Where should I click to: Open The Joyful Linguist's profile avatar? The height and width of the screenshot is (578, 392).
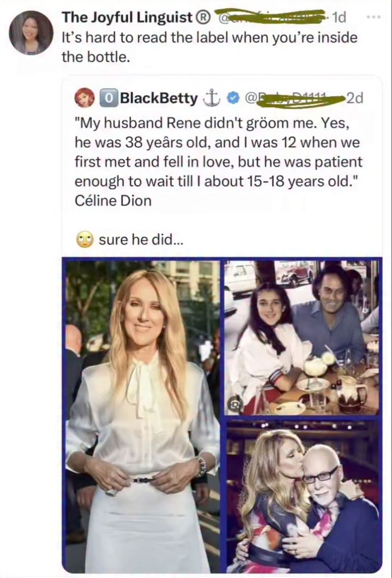(x=31, y=32)
